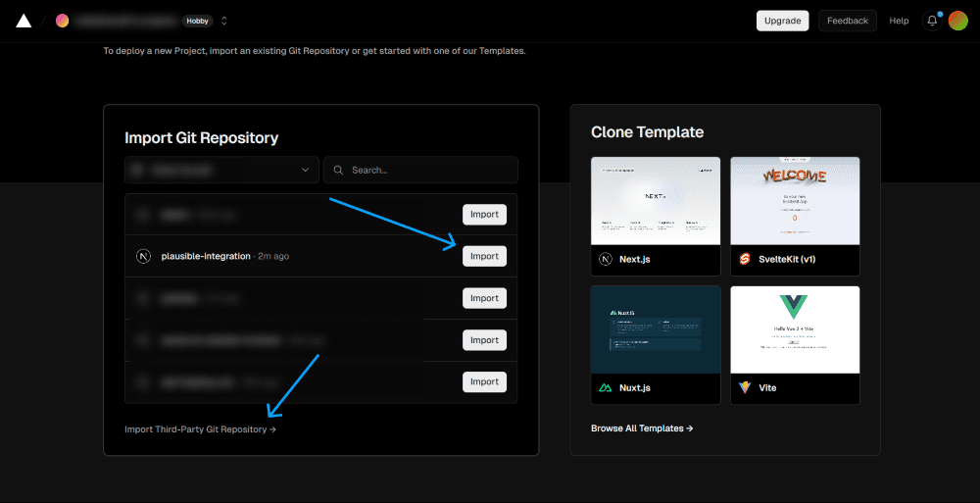Open the SvelteKit (v1) template thumbnail

pyautogui.click(x=795, y=201)
